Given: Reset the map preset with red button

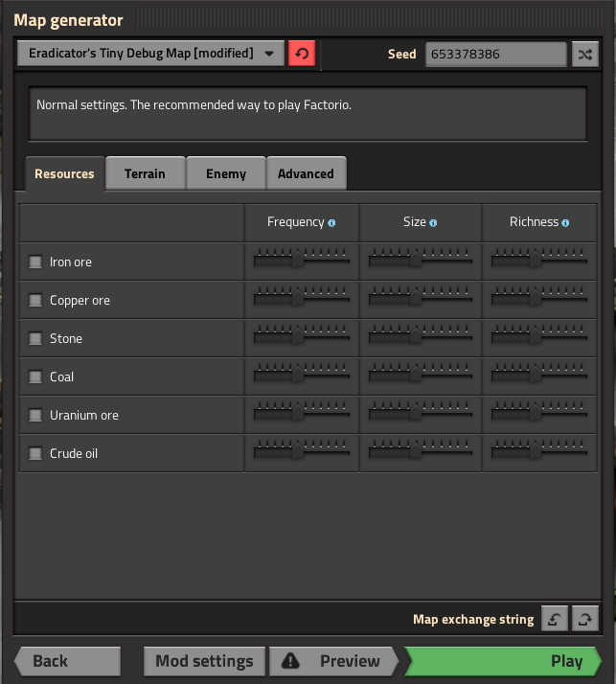Looking at the screenshot, I should [302, 54].
